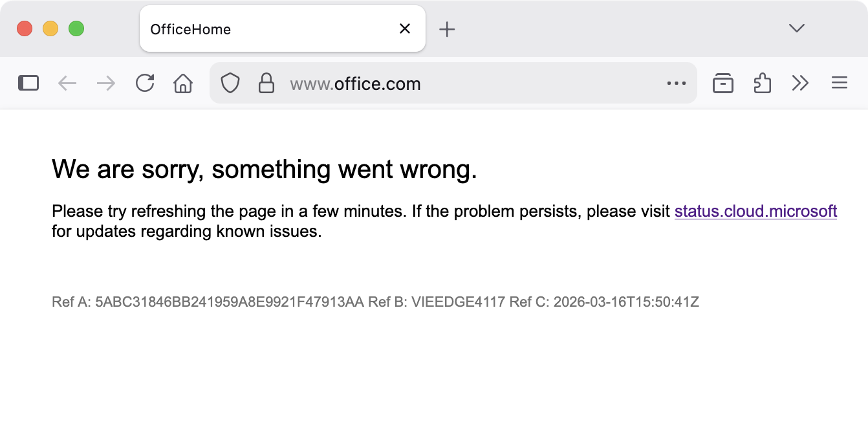The height and width of the screenshot is (431, 868).
Task: Click the shield tracking protection icon
Action: point(230,83)
